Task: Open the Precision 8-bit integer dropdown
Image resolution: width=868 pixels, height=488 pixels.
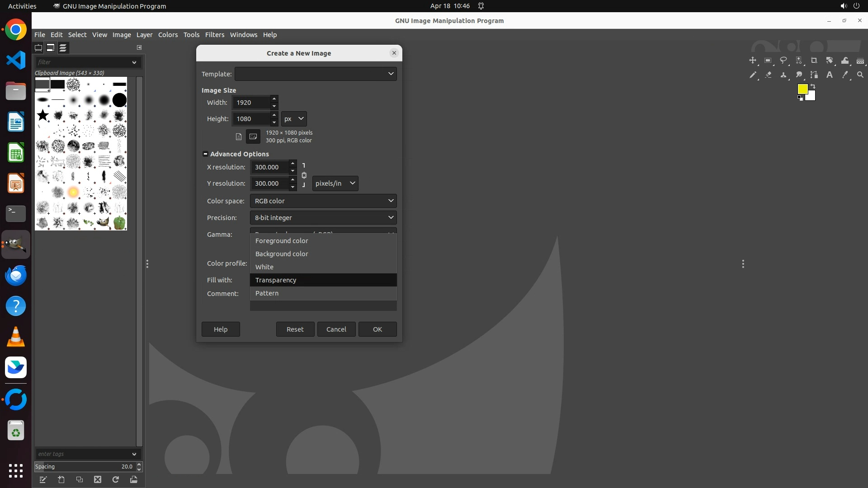Action: click(x=323, y=218)
